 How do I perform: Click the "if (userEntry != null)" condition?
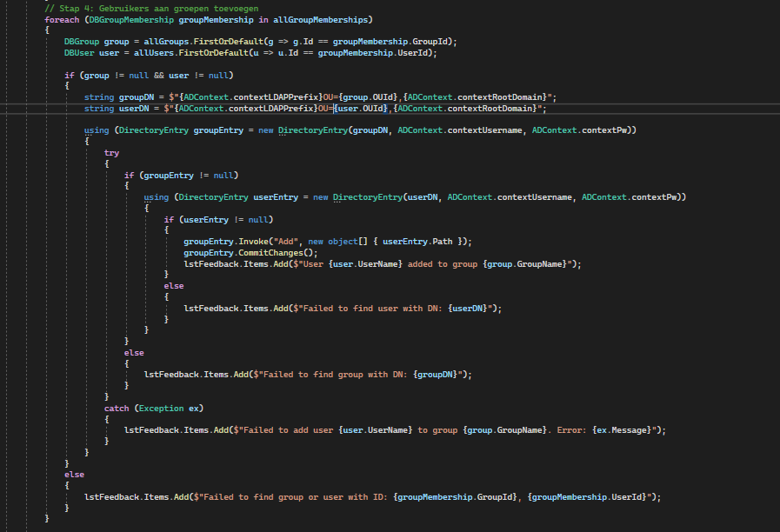[218, 220]
